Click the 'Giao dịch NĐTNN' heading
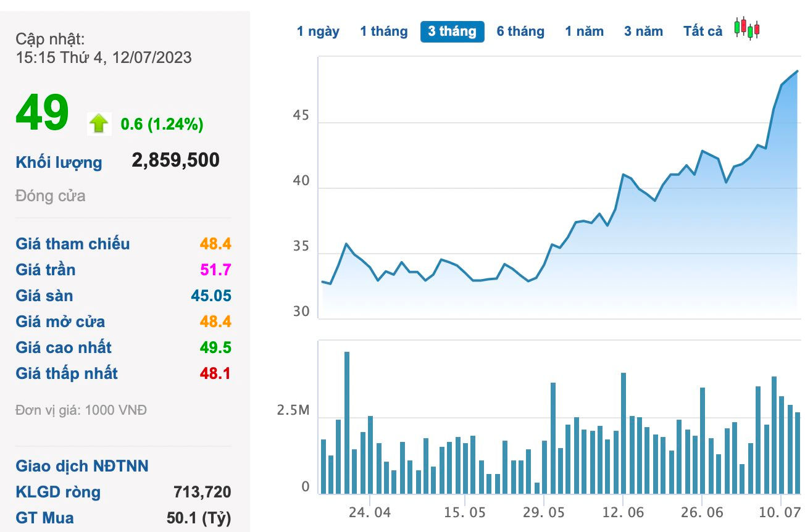 (x=82, y=466)
